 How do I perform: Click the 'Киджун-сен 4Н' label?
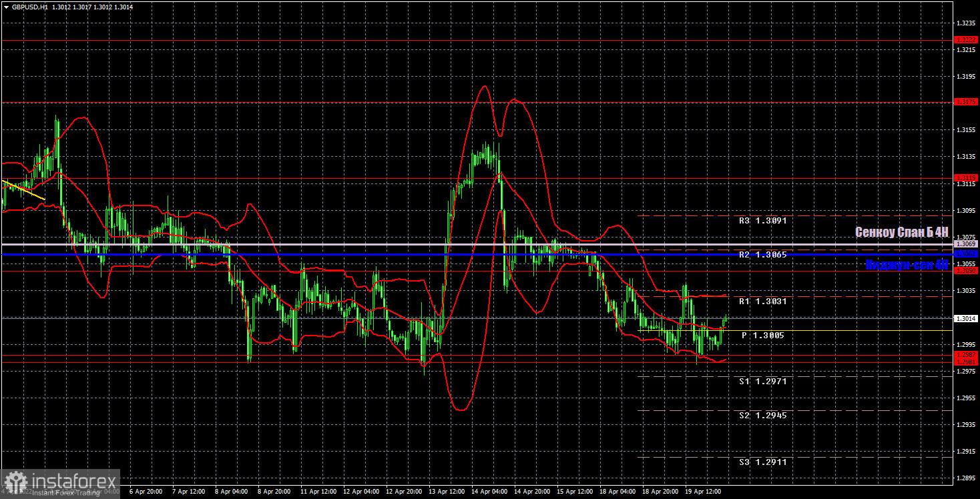[x=907, y=265]
